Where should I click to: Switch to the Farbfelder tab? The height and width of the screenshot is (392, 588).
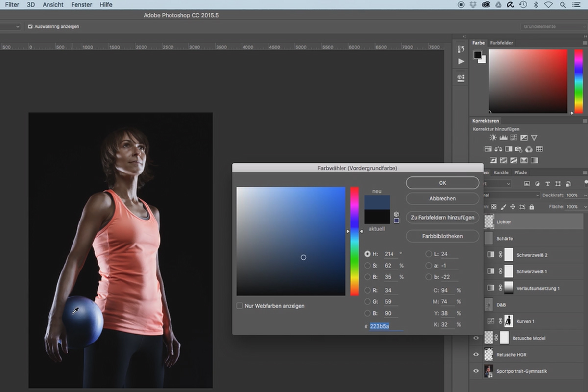(x=502, y=43)
